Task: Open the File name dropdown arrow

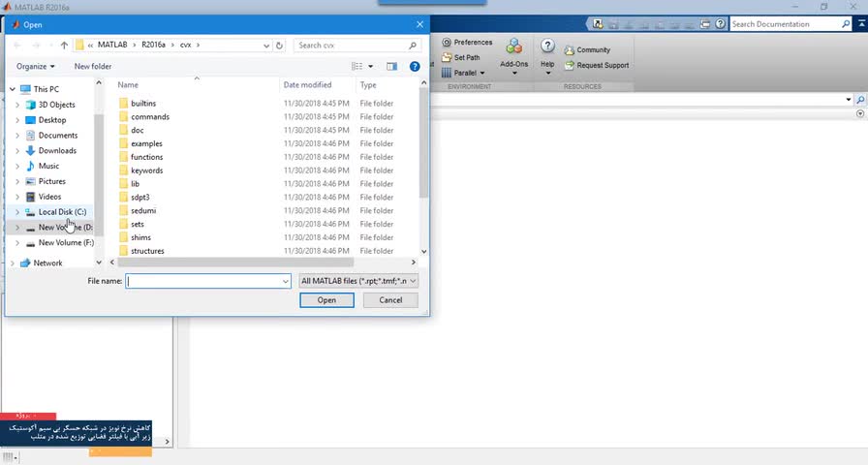Action: pyautogui.click(x=286, y=281)
